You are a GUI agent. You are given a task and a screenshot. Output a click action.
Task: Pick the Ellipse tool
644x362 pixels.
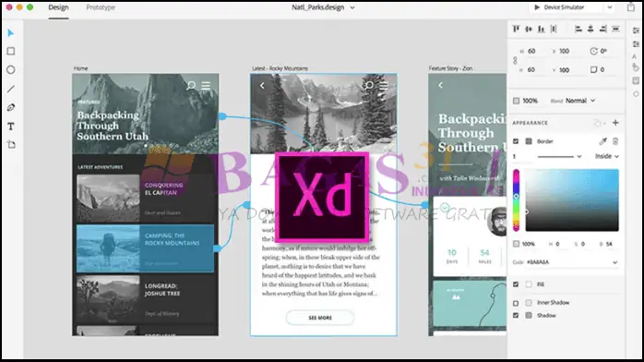click(11, 70)
